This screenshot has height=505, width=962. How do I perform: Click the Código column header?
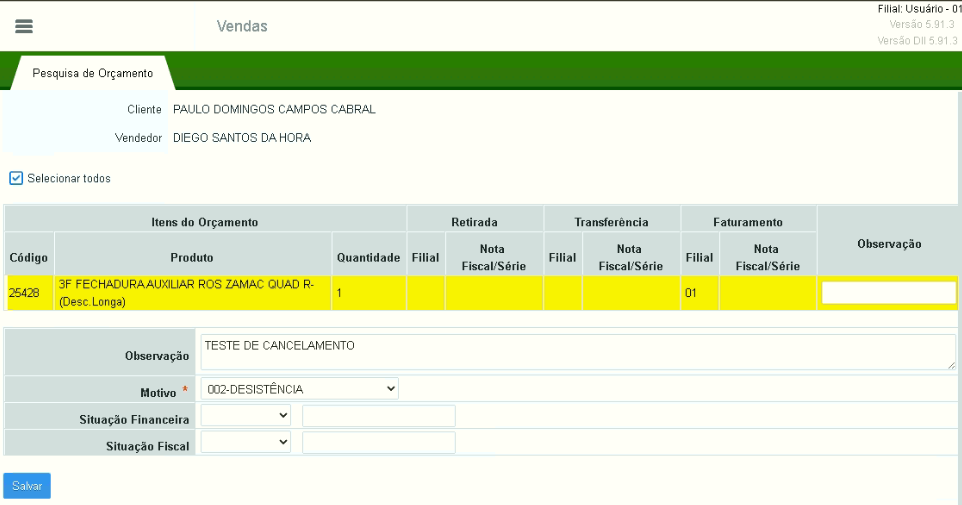coord(28,258)
